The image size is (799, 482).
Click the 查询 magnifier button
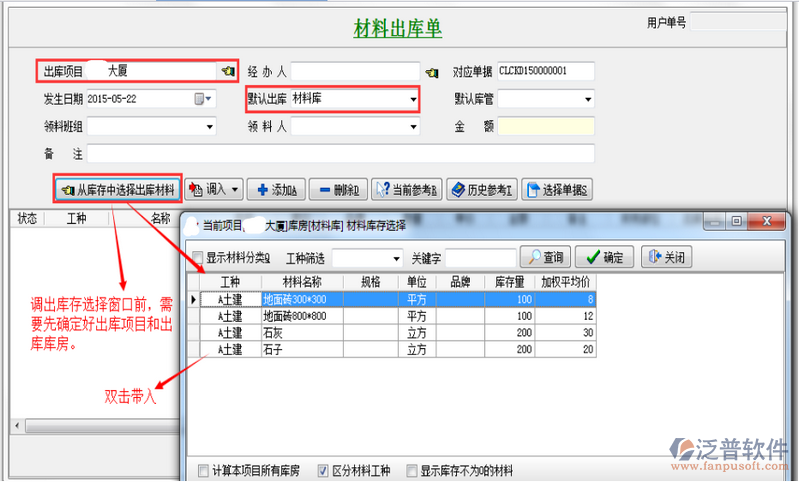pyautogui.click(x=545, y=257)
